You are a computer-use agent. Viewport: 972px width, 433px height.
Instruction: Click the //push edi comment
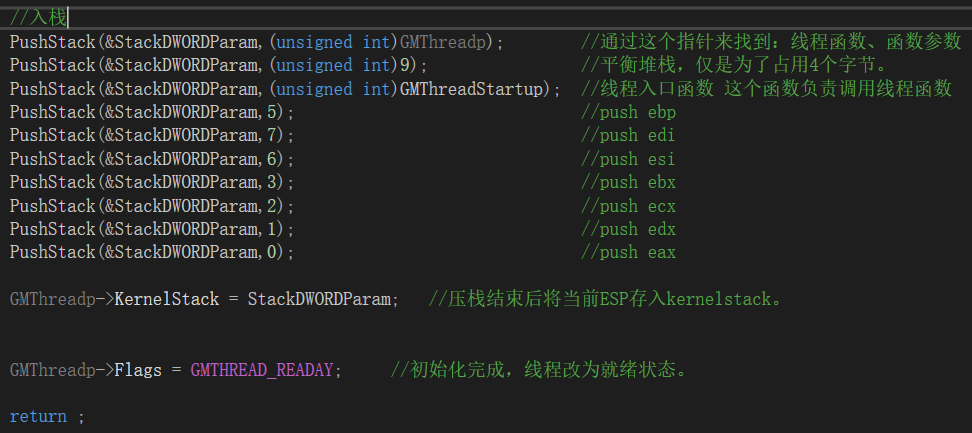tap(628, 135)
